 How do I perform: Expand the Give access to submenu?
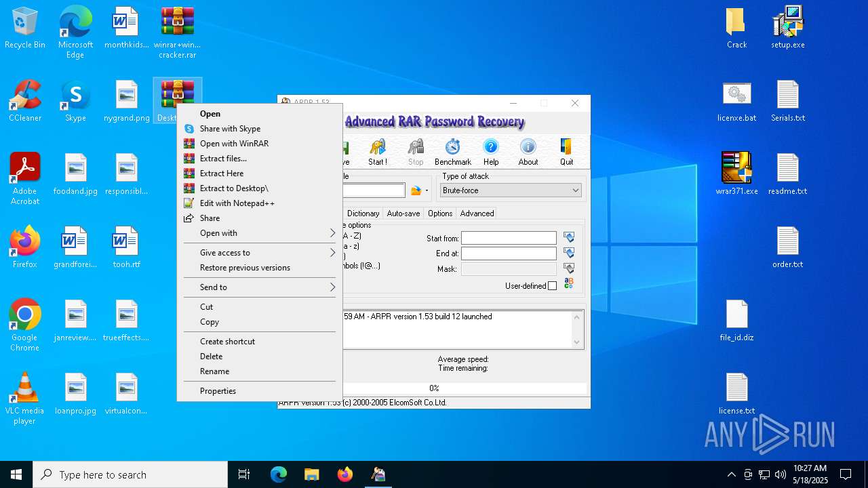click(x=260, y=253)
